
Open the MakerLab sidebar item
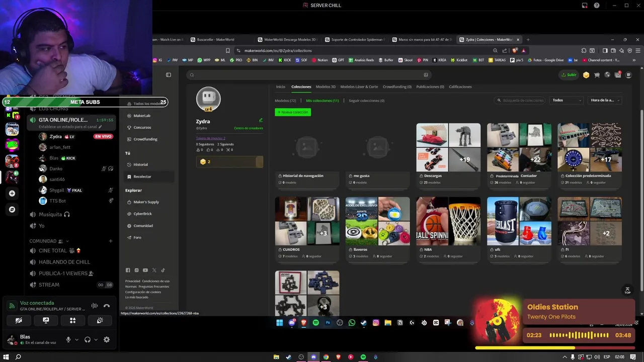[x=141, y=116]
